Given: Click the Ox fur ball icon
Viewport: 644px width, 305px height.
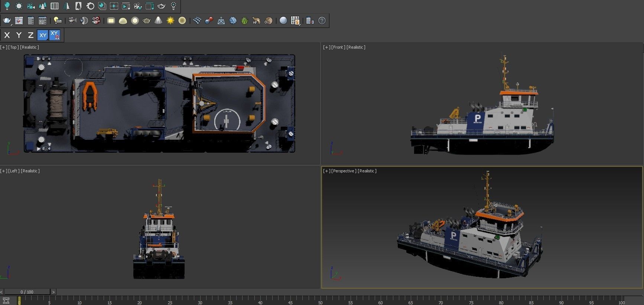Looking at the screenshot, I should [269, 21].
